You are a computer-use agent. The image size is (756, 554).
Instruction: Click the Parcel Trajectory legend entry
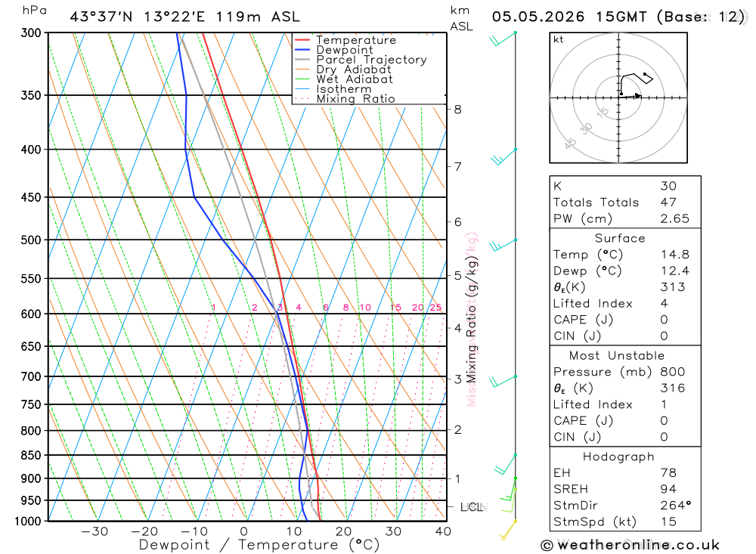[371, 60]
